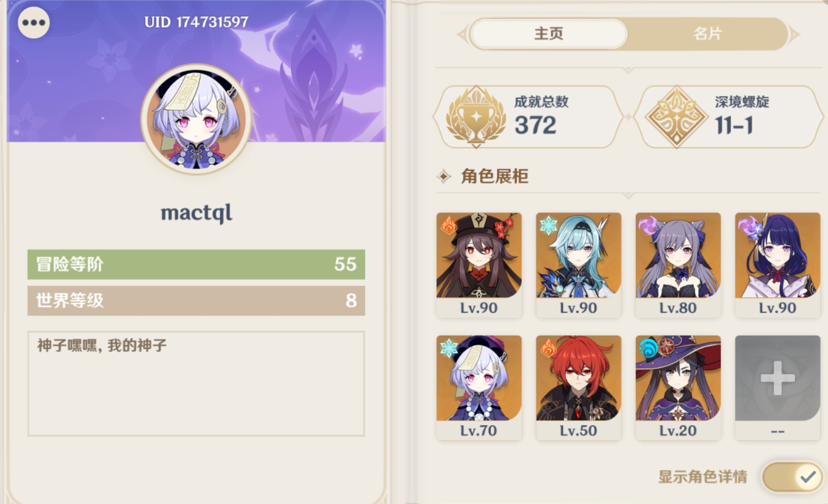Click the left arrow beside tabs

[x=461, y=35]
